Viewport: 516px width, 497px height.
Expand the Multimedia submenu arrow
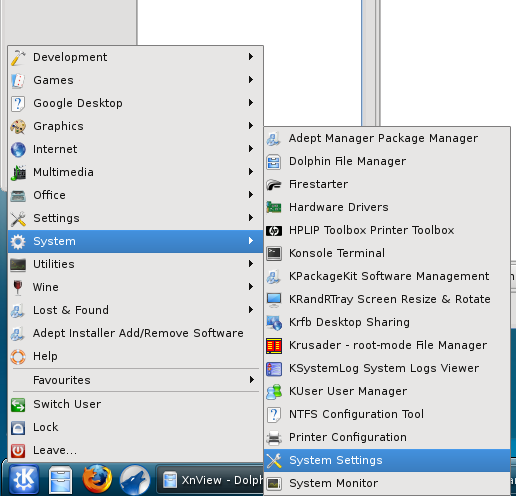[x=251, y=172]
